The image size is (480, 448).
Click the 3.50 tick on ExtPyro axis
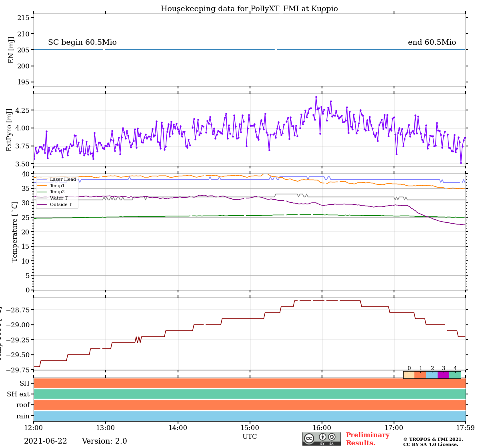22,164
